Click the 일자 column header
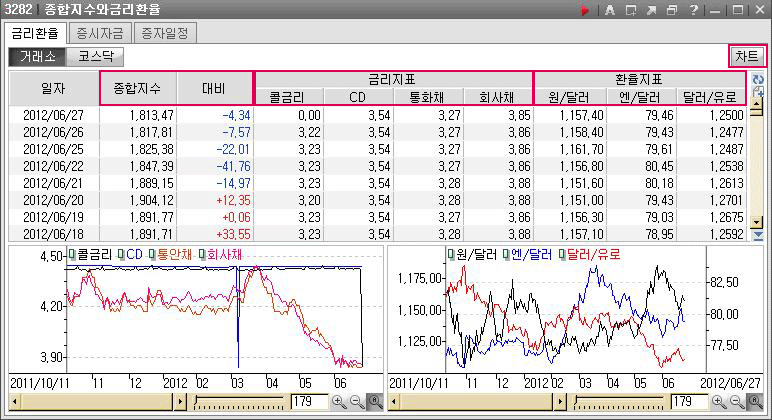The width and height of the screenshot is (772, 420). pyautogui.click(x=54, y=88)
